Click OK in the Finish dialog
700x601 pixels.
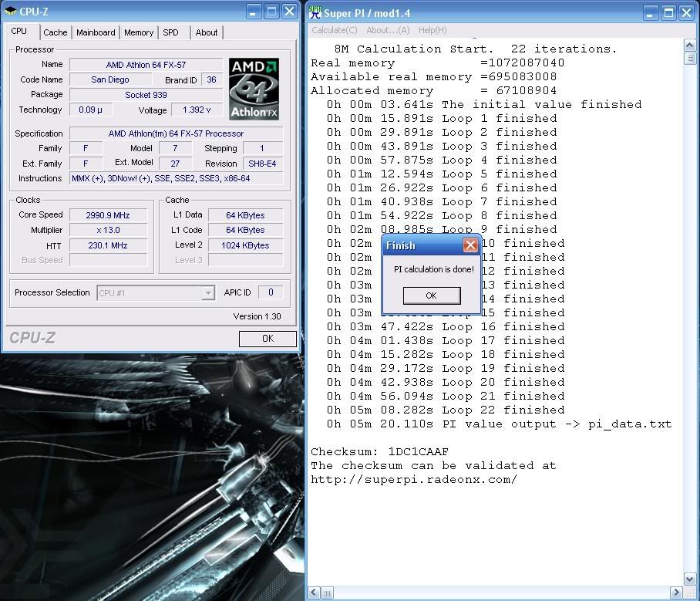(x=431, y=295)
